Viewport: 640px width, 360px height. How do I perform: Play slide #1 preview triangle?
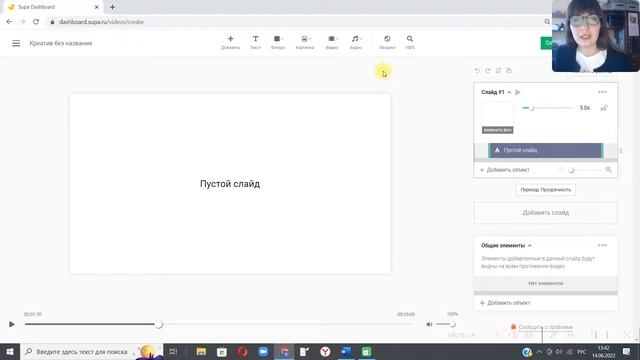tap(518, 92)
